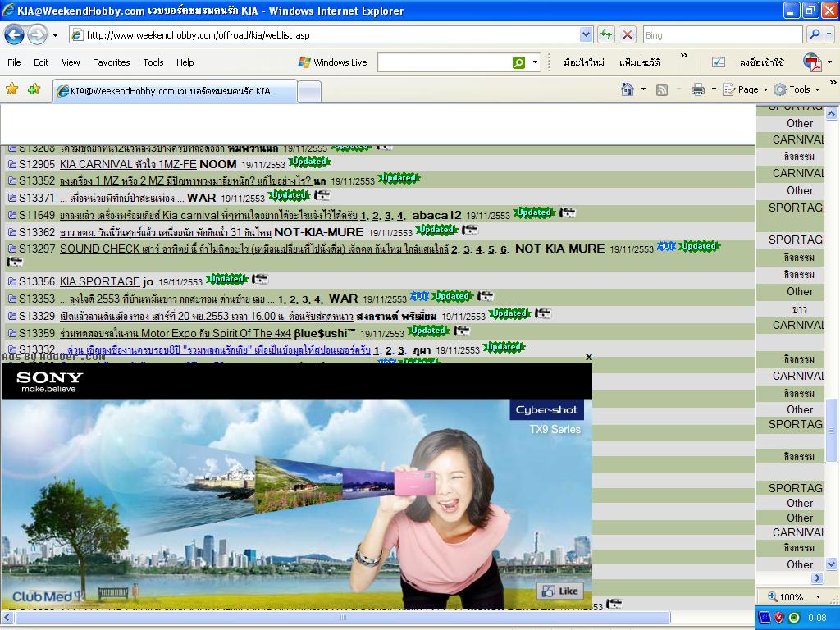Screen dimensions: 840x630
Task: Open the View menu
Action: coord(71,62)
